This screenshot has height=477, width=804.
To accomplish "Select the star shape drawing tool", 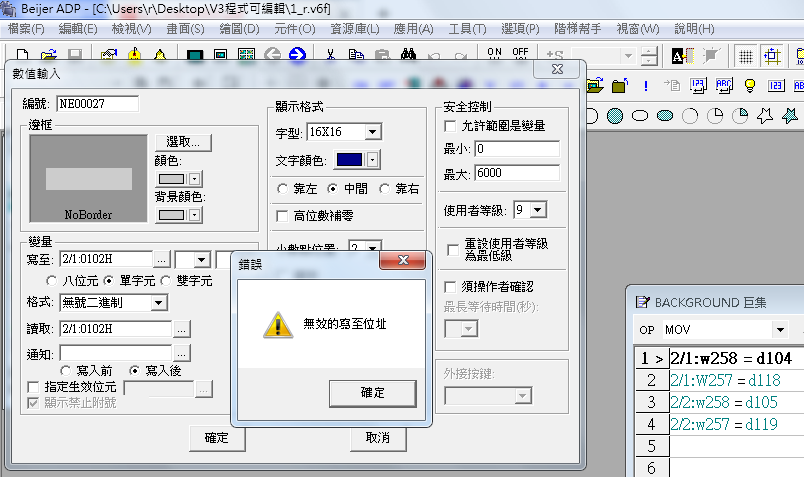I will tap(765, 116).
